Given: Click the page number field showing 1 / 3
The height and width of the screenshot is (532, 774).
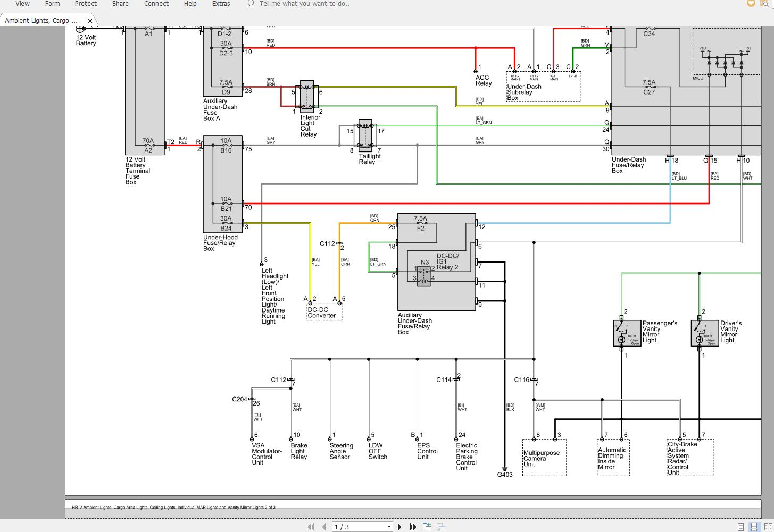Looking at the screenshot, I should pyautogui.click(x=359, y=527).
